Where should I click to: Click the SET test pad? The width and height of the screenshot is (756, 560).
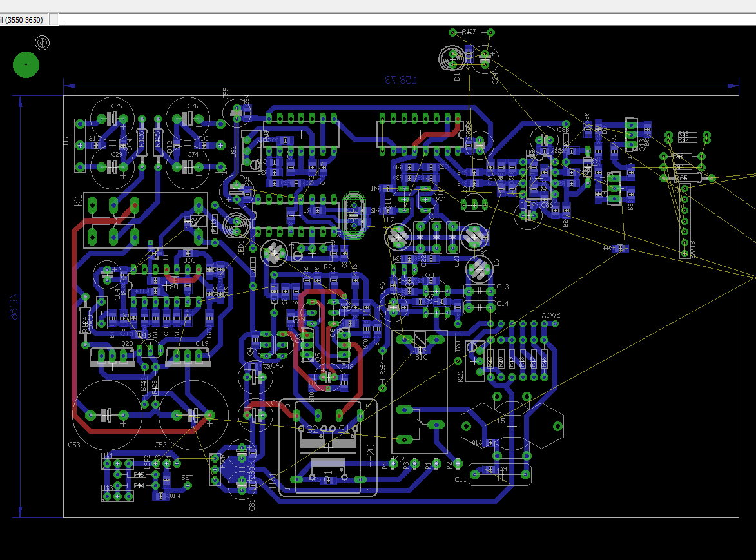tap(188, 486)
